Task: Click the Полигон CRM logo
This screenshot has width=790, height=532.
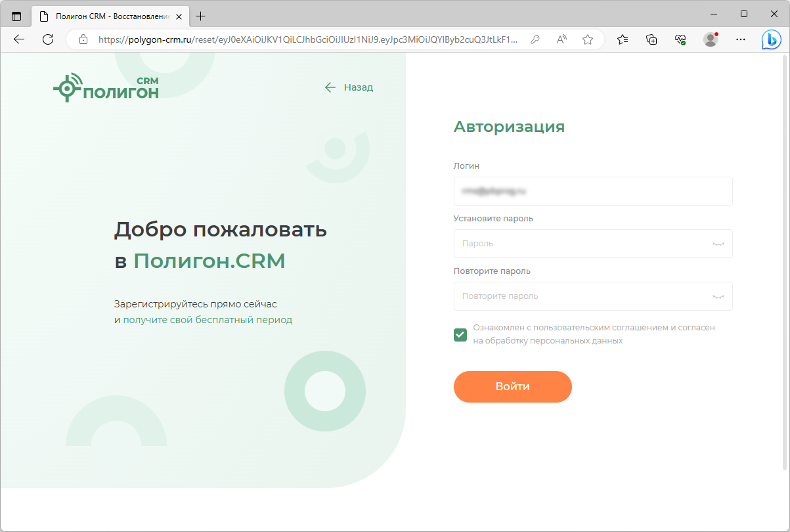Action: [x=106, y=88]
